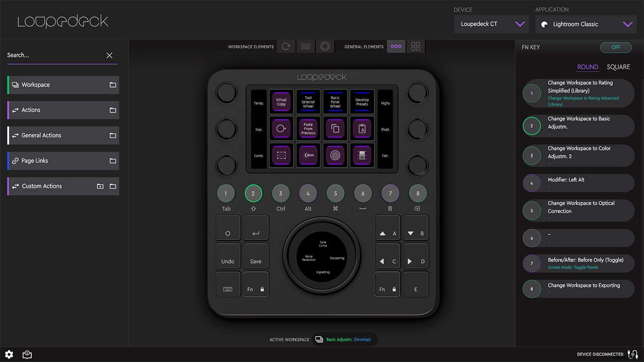Image resolution: width=644 pixels, height=362 pixels.
Task: Switch General Elements to square view
Action: (415, 46)
